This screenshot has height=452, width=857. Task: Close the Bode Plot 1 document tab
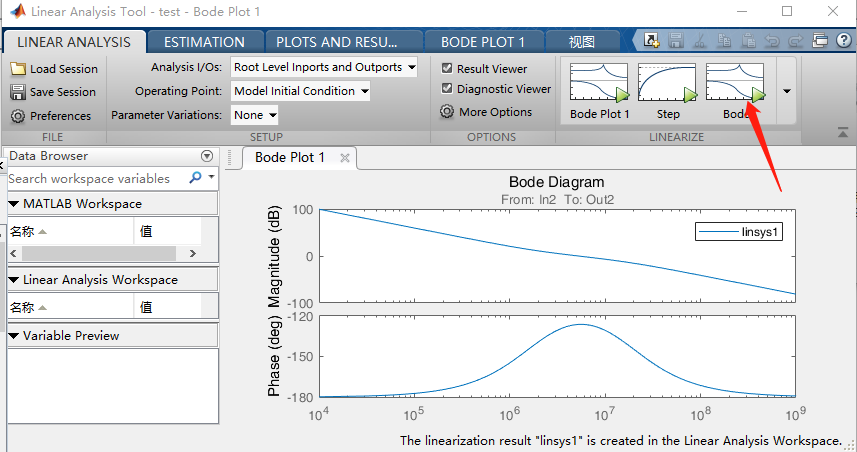coord(345,158)
